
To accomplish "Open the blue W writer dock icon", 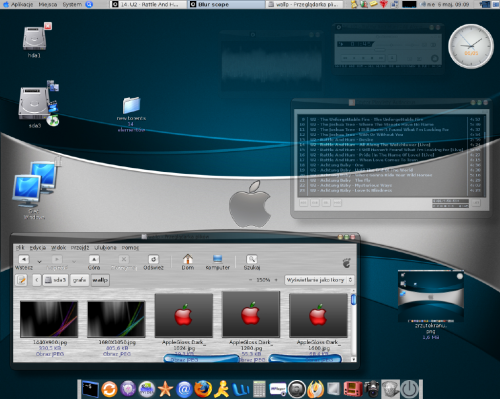I will (240, 389).
